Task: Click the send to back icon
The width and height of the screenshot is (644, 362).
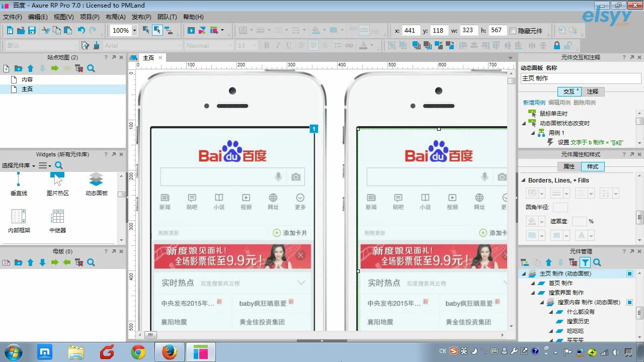Action: [x=428, y=45]
